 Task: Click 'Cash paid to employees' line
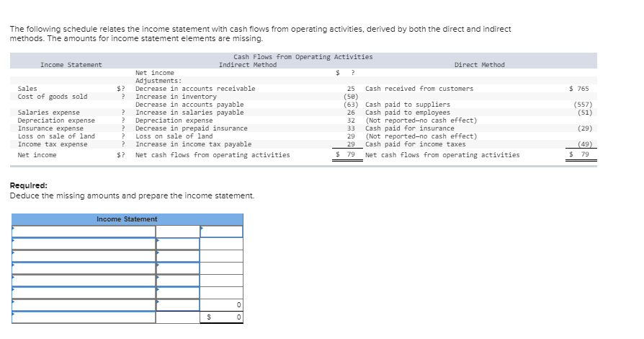[408, 113]
